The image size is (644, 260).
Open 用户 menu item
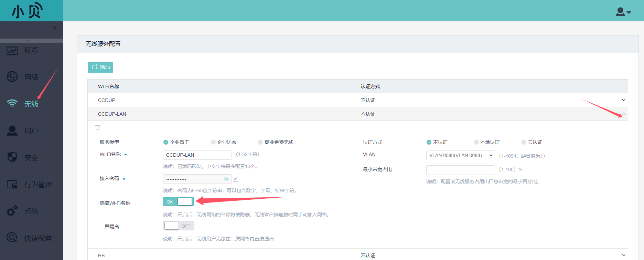[31, 131]
